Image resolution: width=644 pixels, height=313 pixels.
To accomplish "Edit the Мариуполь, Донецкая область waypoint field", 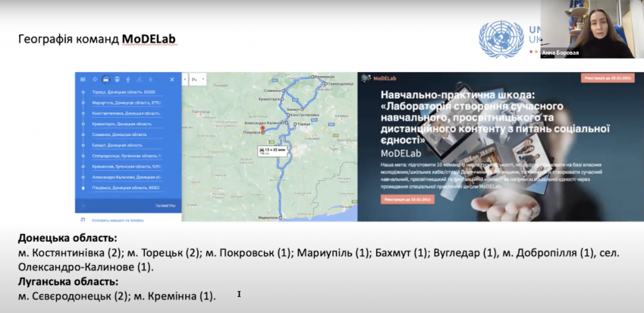I will [x=127, y=103].
